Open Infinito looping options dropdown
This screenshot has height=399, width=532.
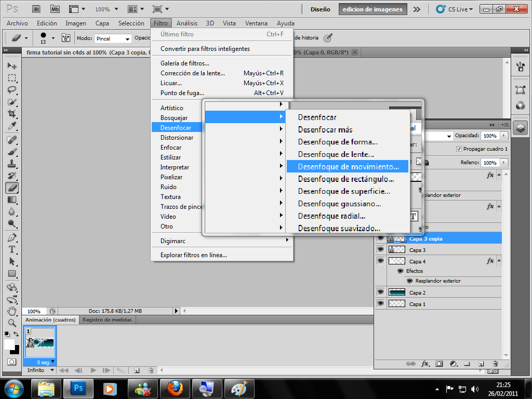[x=41, y=370]
